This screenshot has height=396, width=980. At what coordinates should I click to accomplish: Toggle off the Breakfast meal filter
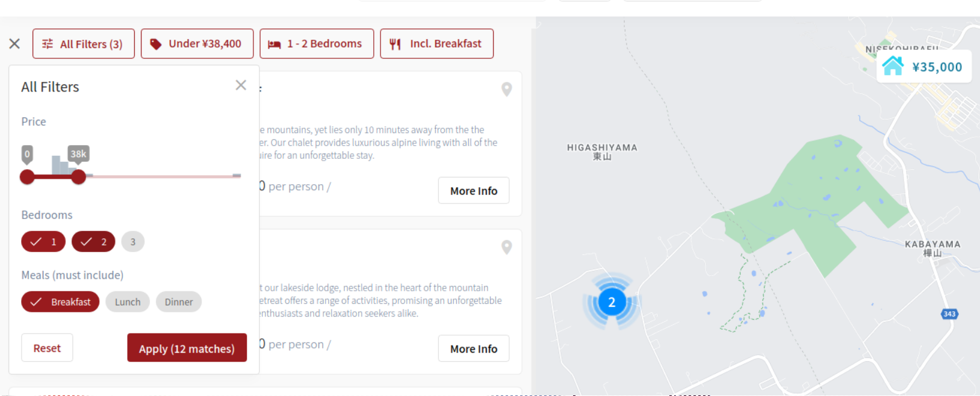pyautogui.click(x=60, y=302)
